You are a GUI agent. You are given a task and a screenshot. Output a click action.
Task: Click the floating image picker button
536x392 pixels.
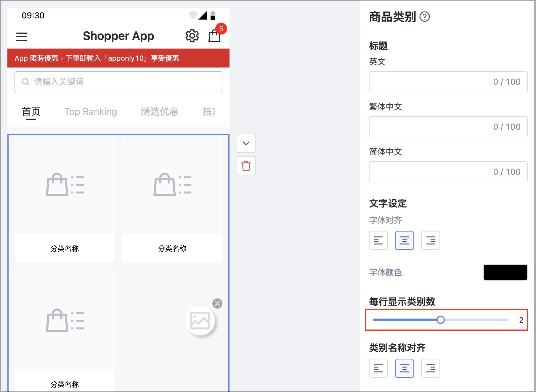(200, 321)
